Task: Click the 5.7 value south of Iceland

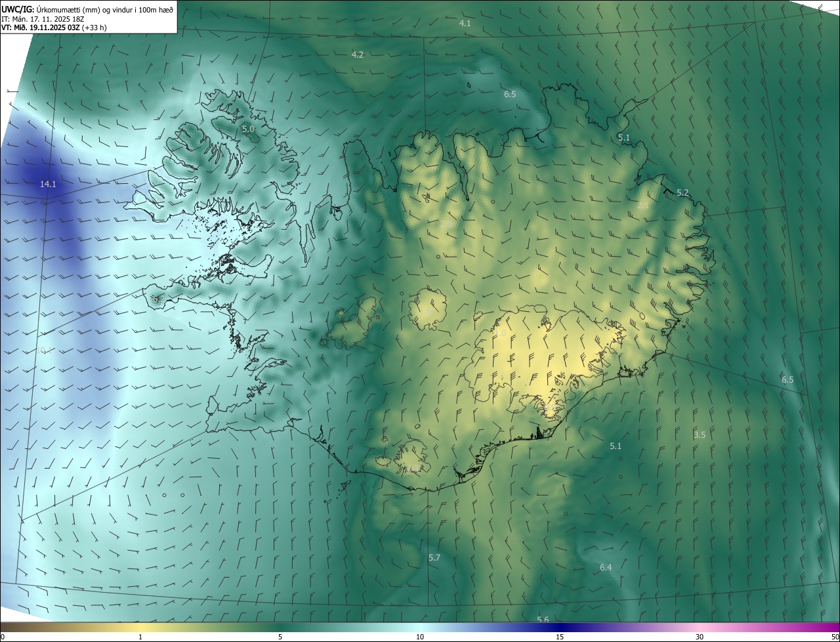Action: coord(434,557)
